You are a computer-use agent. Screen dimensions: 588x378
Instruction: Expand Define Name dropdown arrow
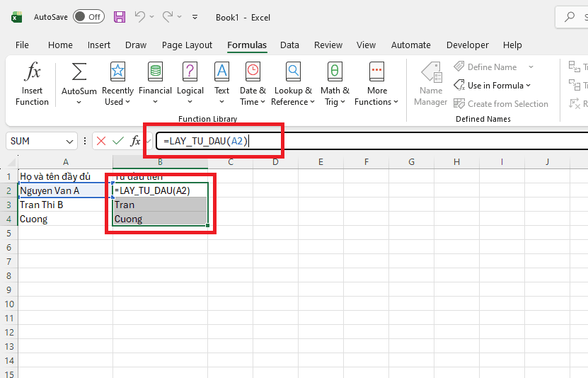531,67
